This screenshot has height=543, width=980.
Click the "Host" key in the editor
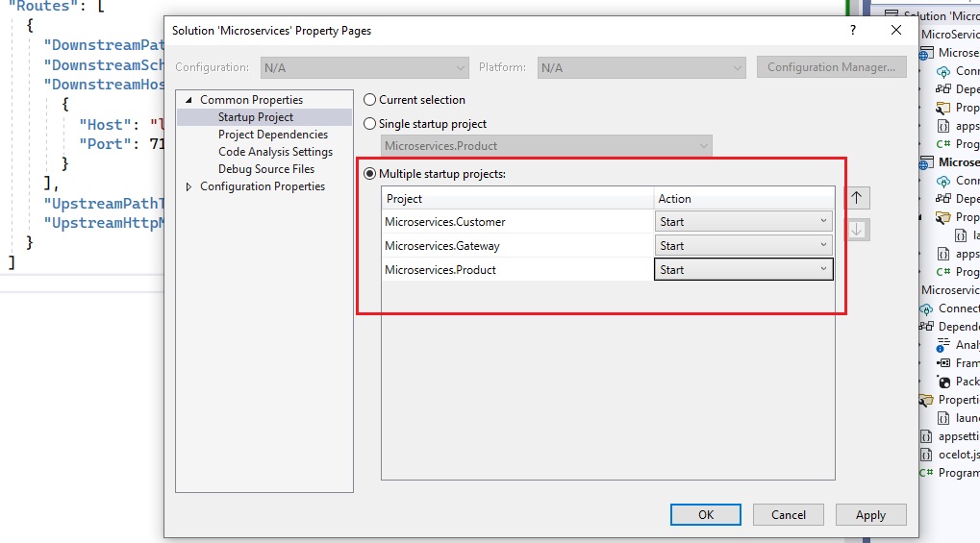(x=105, y=124)
